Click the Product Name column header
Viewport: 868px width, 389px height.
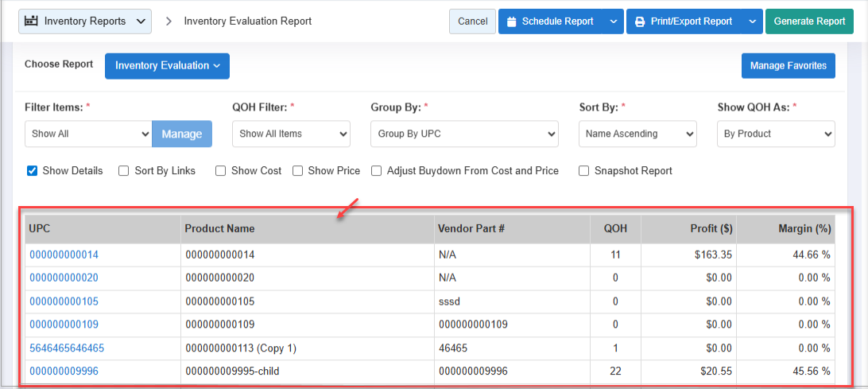[220, 229]
